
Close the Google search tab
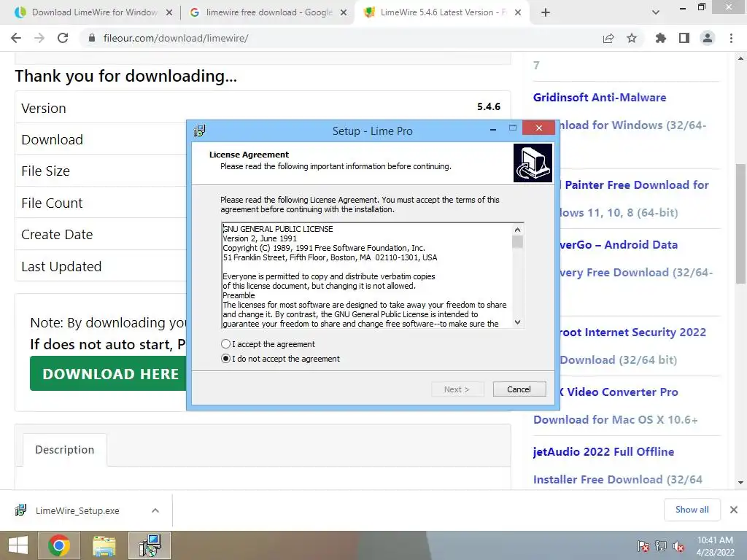click(x=344, y=13)
